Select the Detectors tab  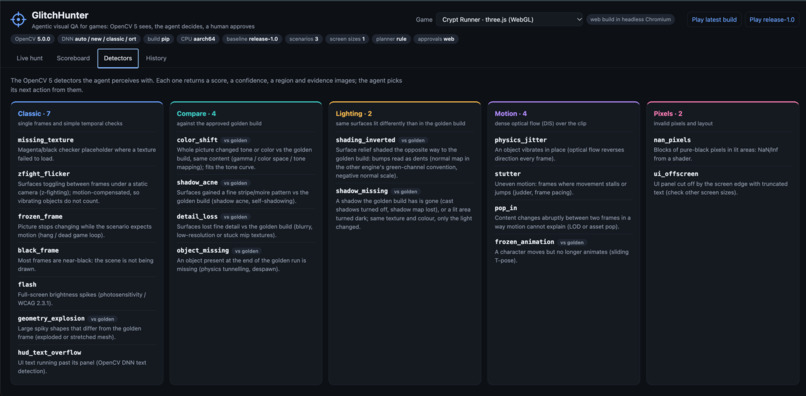[118, 58]
